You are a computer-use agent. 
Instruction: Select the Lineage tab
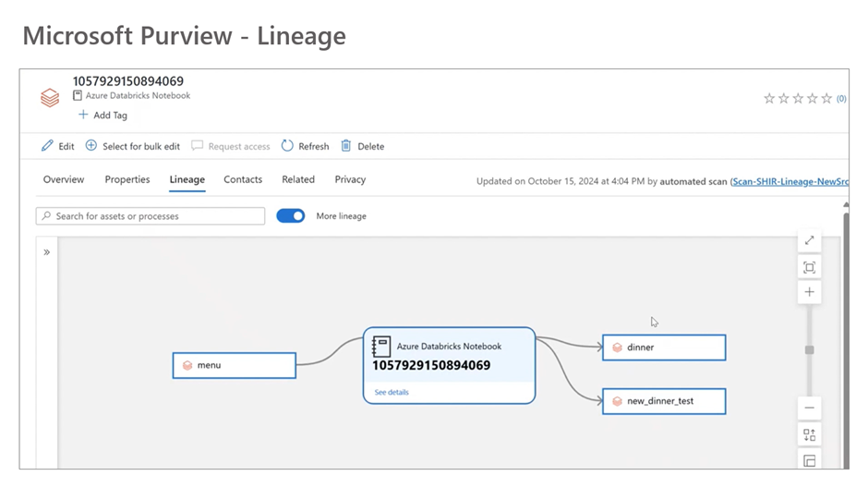(x=187, y=179)
